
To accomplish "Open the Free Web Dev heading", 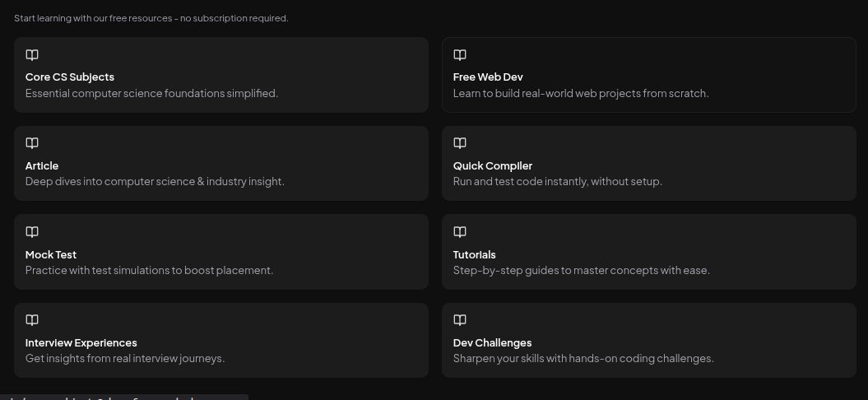I will (488, 77).
